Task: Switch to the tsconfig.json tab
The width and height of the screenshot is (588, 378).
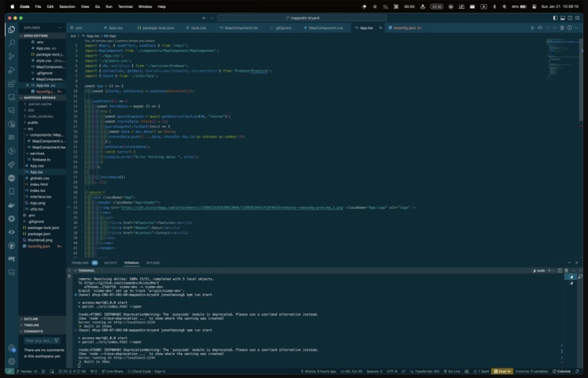Action: pos(405,28)
